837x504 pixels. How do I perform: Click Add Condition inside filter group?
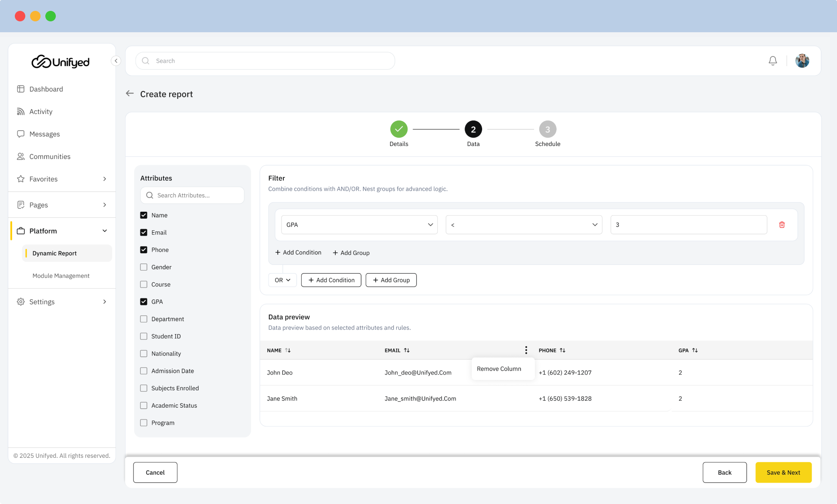click(x=298, y=253)
